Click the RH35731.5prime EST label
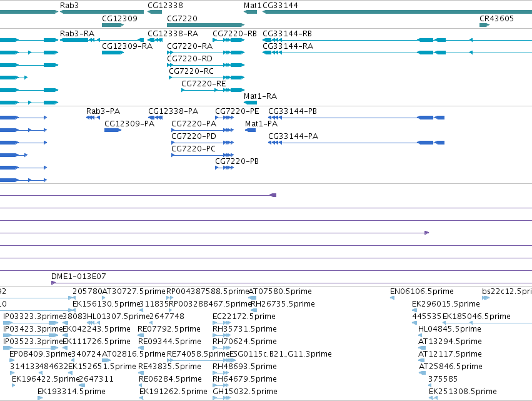 [x=244, y=329]
